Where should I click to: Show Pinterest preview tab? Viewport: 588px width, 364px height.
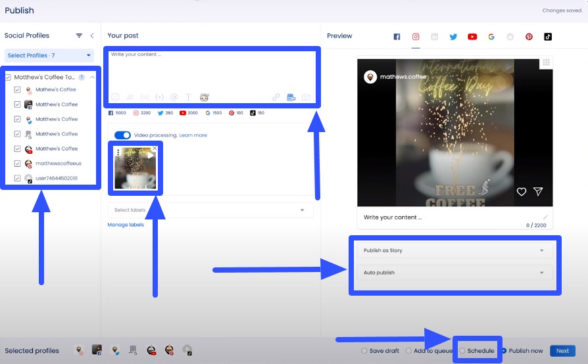point(529,37)
